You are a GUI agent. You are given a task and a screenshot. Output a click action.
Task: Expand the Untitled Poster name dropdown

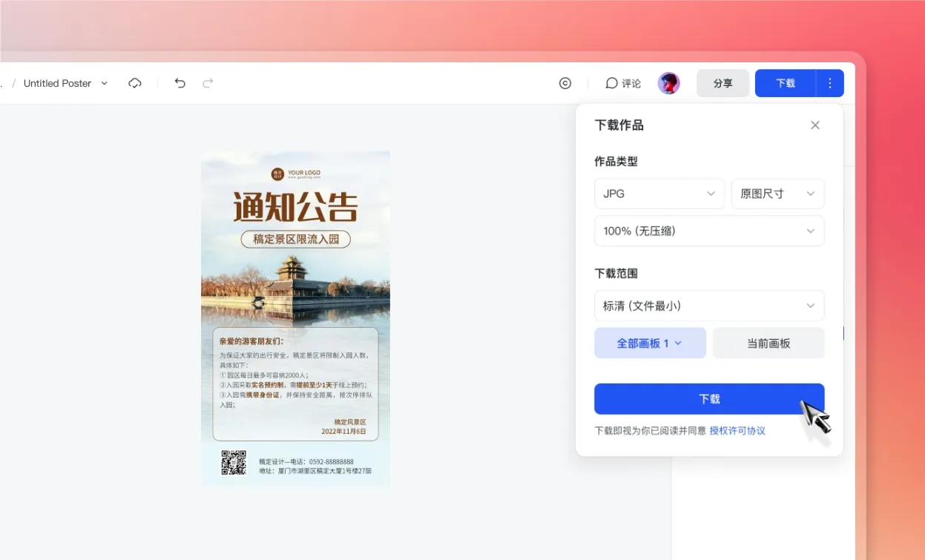[105, 83]
